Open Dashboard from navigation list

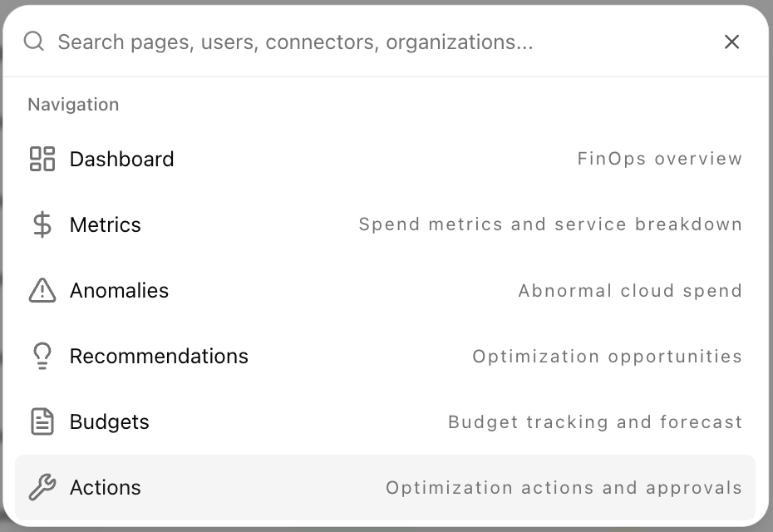(x=122, y=159)
